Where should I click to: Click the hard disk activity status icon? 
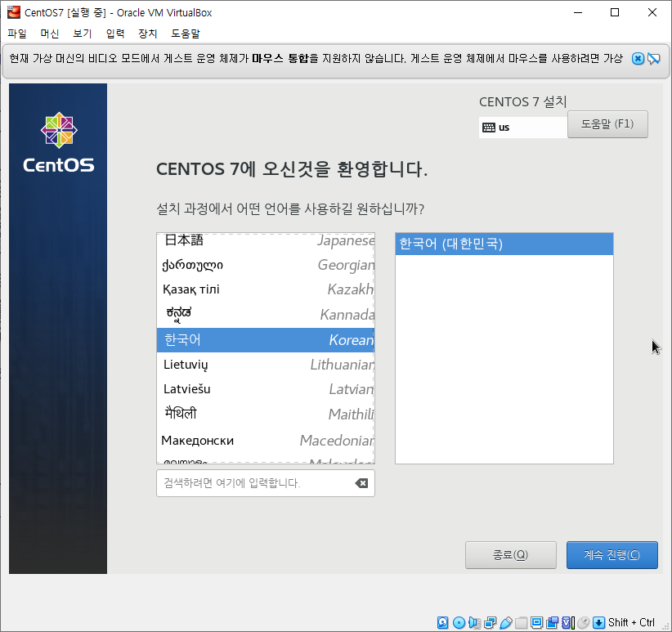pyautogui.click(x=443, y=622)
